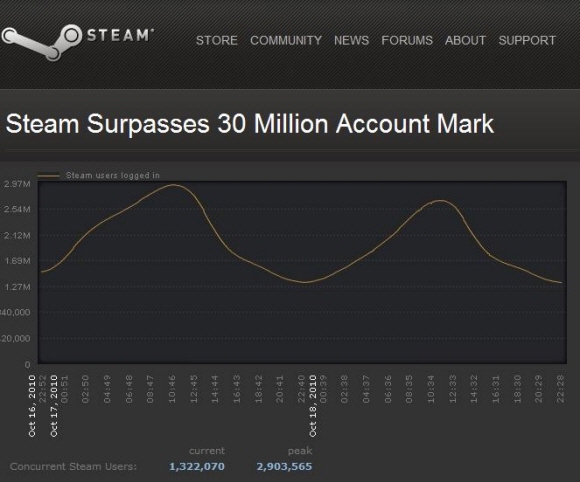The width and height of the screenshot is (580, 482).
Task: Click the 2.97M y-axis label
Action: (17, 184)
